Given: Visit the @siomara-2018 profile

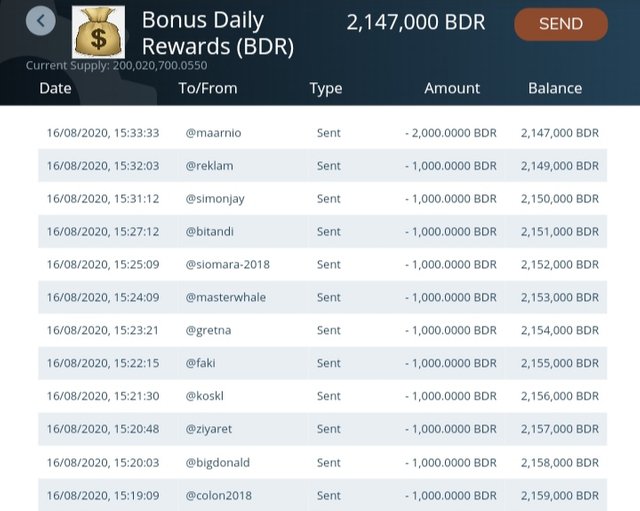Looking at the screenshot, I should (227, 264).
